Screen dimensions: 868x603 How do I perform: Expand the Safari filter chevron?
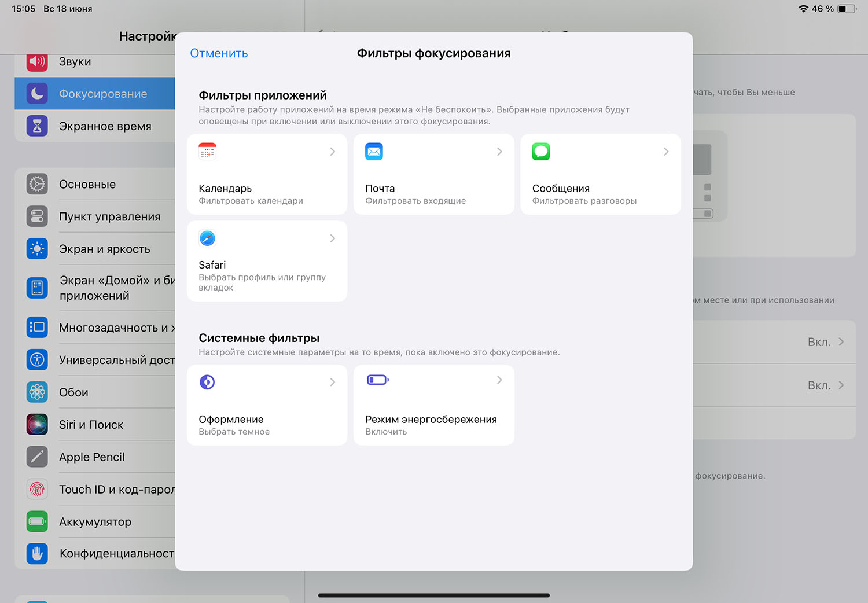tap(332, 238)
